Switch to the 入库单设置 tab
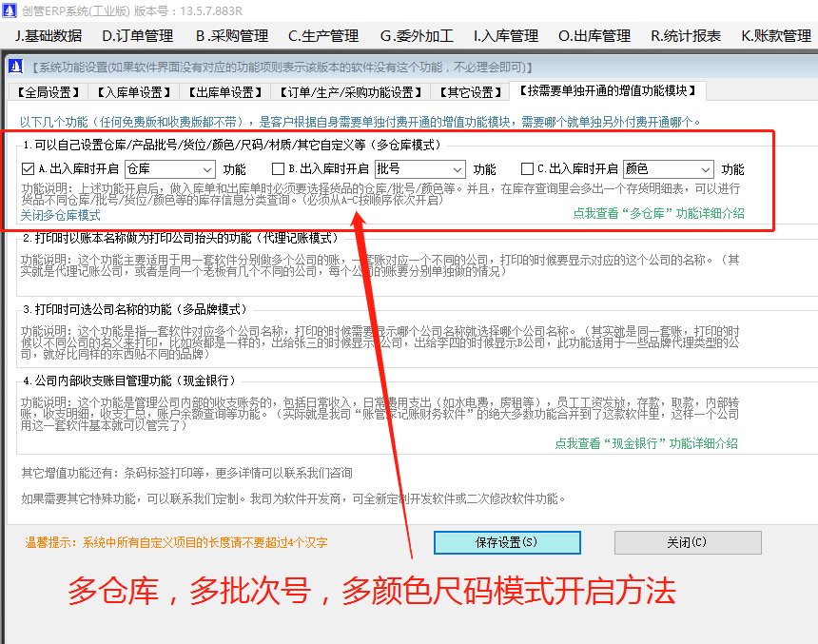Screen dimensions: 818x644 (x=136, y=91)
